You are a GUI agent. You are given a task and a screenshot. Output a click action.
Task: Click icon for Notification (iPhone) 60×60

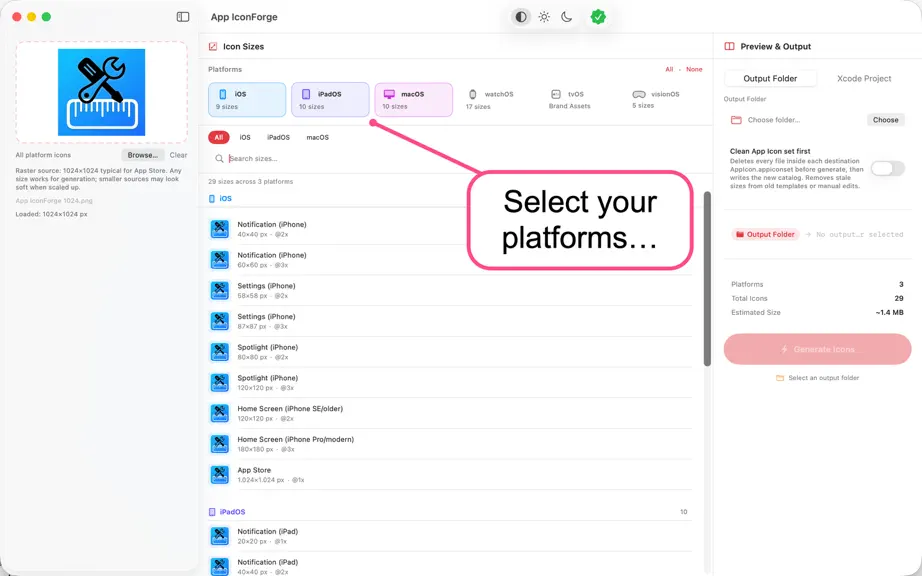pyautogui.click(x=220, y=260)
